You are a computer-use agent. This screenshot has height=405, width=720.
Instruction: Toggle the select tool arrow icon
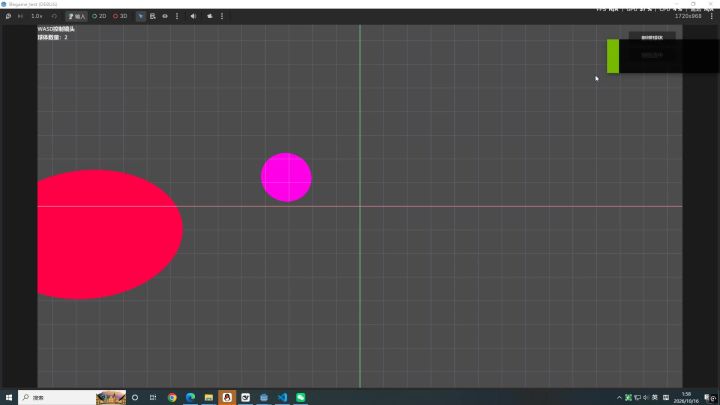click(141, 16)
